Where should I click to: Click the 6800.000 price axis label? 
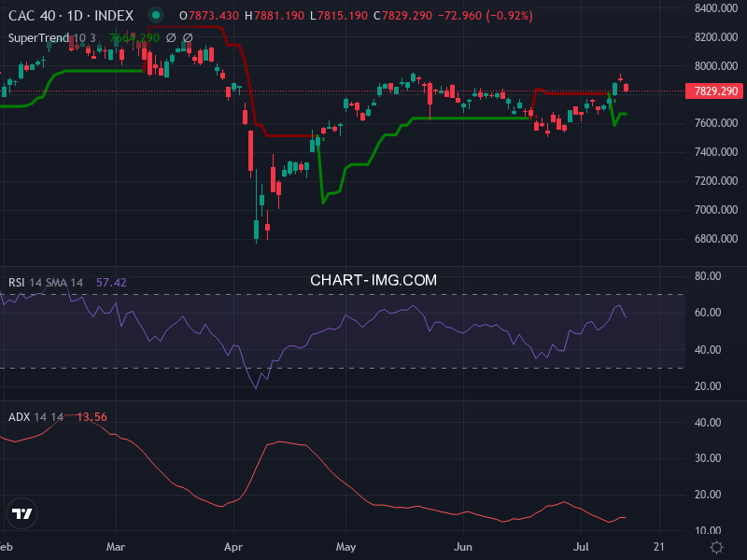tap(716, 239)
